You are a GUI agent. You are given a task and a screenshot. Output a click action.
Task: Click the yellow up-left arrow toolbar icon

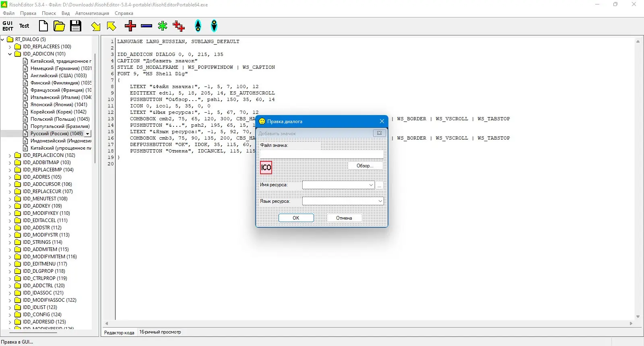pos(111,26)
